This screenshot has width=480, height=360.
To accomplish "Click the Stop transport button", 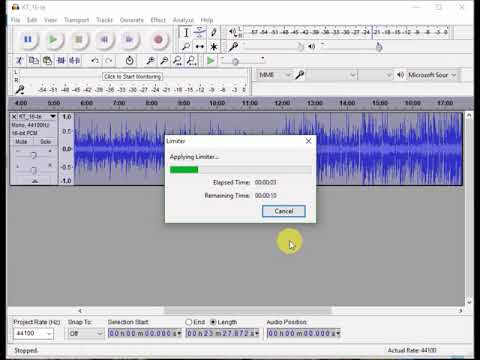I will [x=79, y=40].
